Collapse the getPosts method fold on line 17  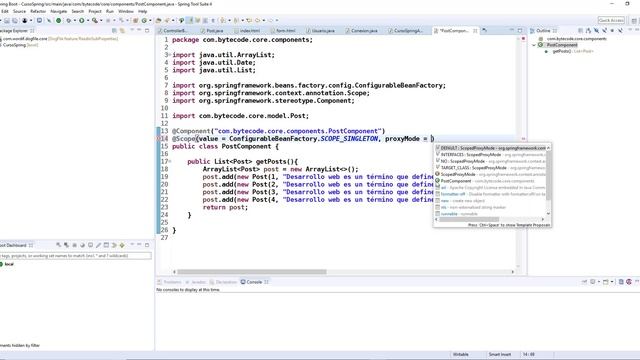(170, 162)
